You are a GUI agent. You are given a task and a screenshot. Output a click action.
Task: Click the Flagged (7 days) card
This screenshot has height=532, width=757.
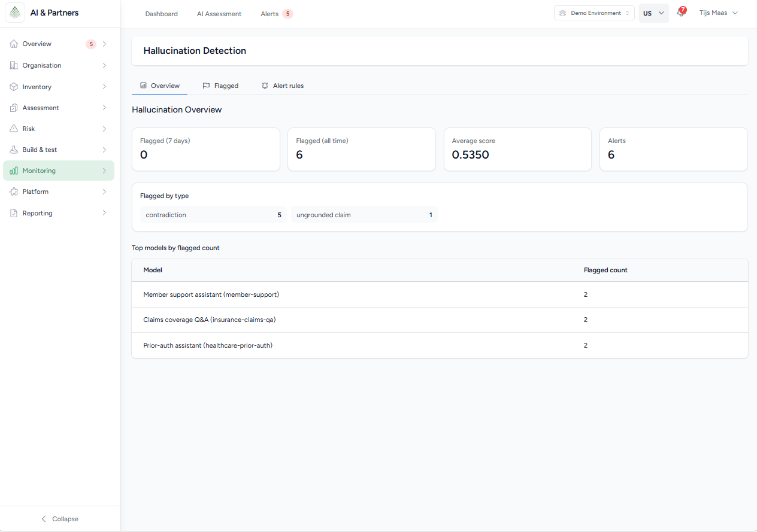pyautogui.click(x=205, y=149)
